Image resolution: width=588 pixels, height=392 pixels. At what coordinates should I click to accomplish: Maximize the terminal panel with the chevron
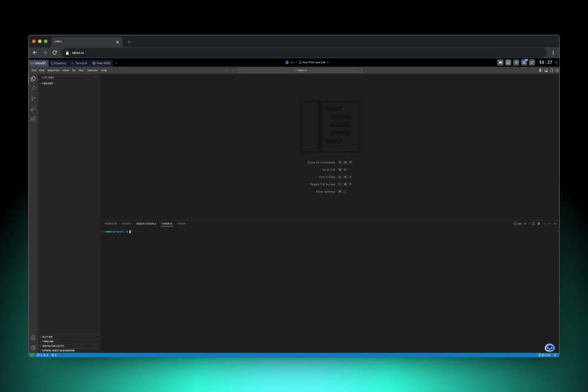549,224
